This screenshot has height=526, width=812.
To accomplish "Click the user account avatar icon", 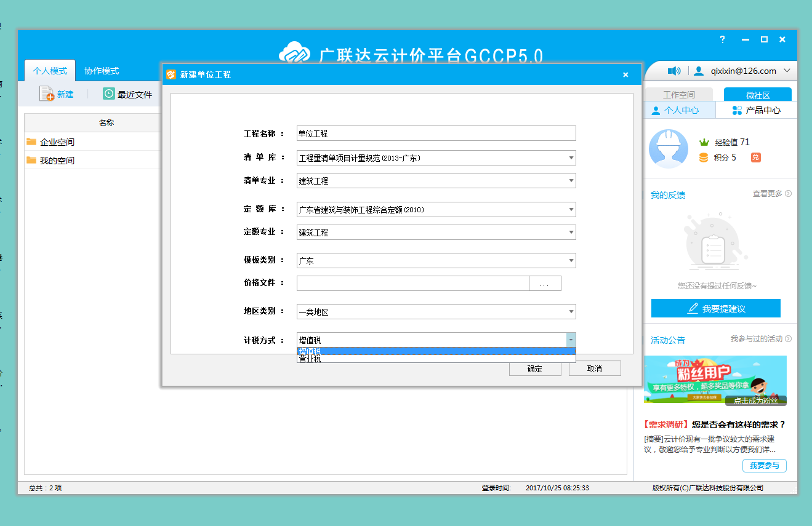I will (x=698, y=71).
